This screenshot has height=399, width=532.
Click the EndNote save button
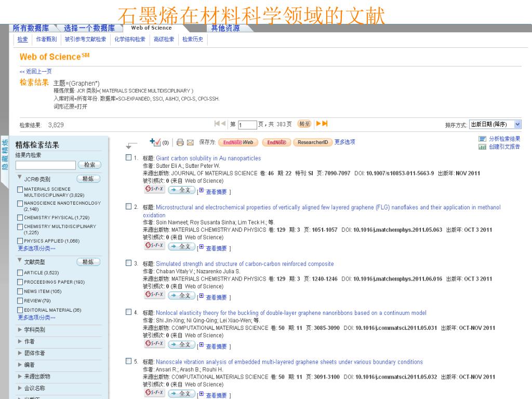point(276,142)
